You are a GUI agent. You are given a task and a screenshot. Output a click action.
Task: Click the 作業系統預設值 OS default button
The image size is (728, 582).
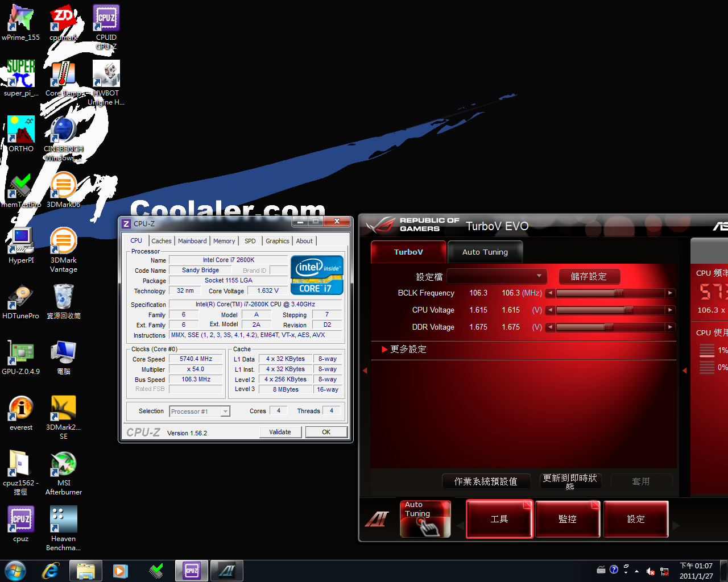click(486, 481)
